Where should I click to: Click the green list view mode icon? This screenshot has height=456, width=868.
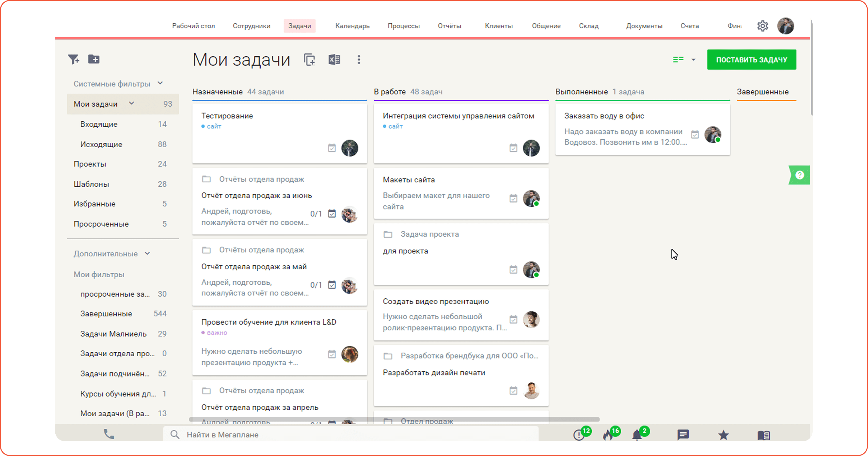pos(678,60)
